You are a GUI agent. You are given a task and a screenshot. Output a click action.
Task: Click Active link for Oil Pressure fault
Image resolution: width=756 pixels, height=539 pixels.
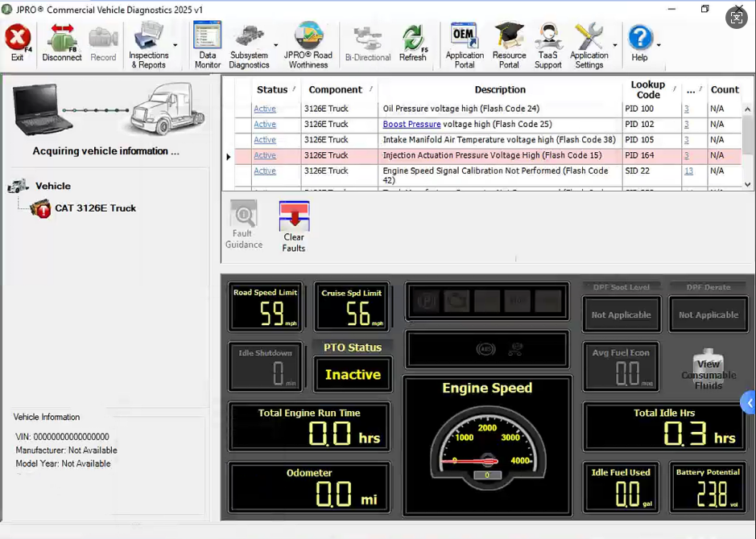[x=265, y=109]
